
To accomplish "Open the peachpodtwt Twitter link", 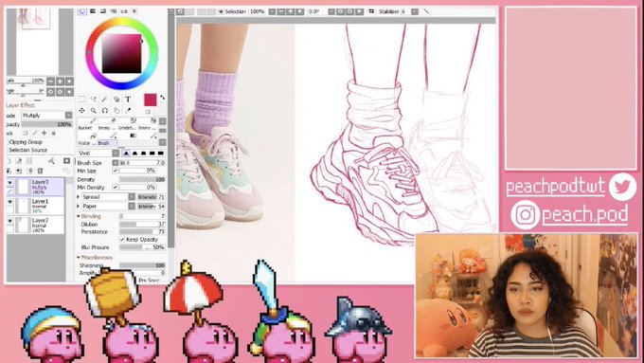I will click(x=555, y=187).
